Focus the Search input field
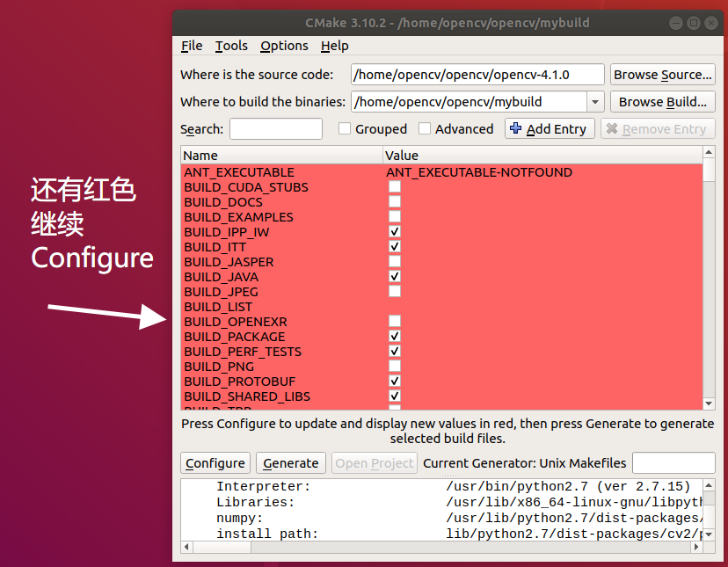This screenshot has height=567, width=728. click(276, 128)
